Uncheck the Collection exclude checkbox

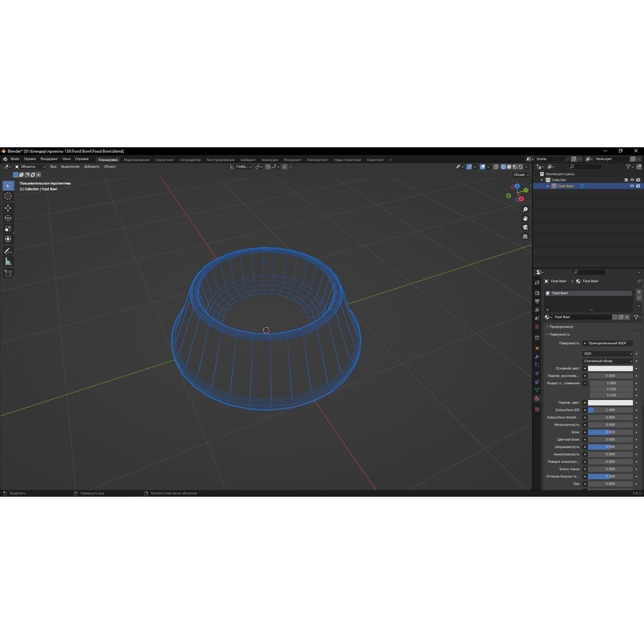click(626, 180)
